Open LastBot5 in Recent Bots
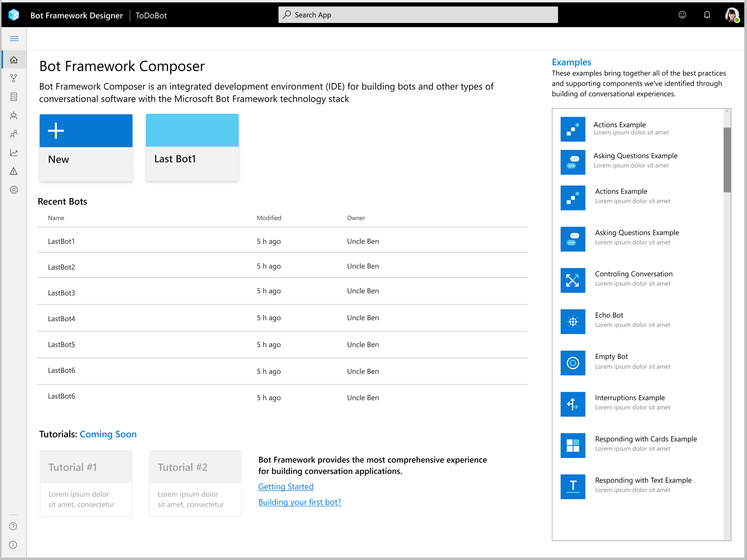This screenshot has width=747, height=560. coord(61,345)
